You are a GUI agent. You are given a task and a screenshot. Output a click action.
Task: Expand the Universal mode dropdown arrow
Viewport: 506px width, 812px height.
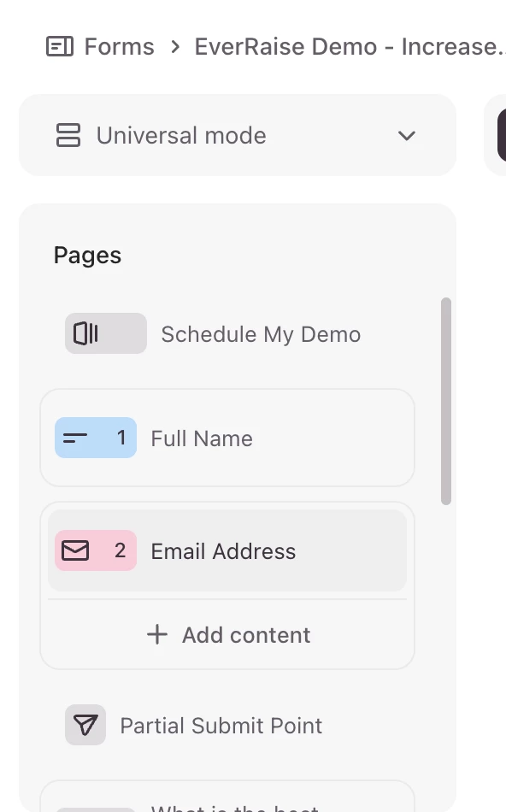(x=407, y=136)
